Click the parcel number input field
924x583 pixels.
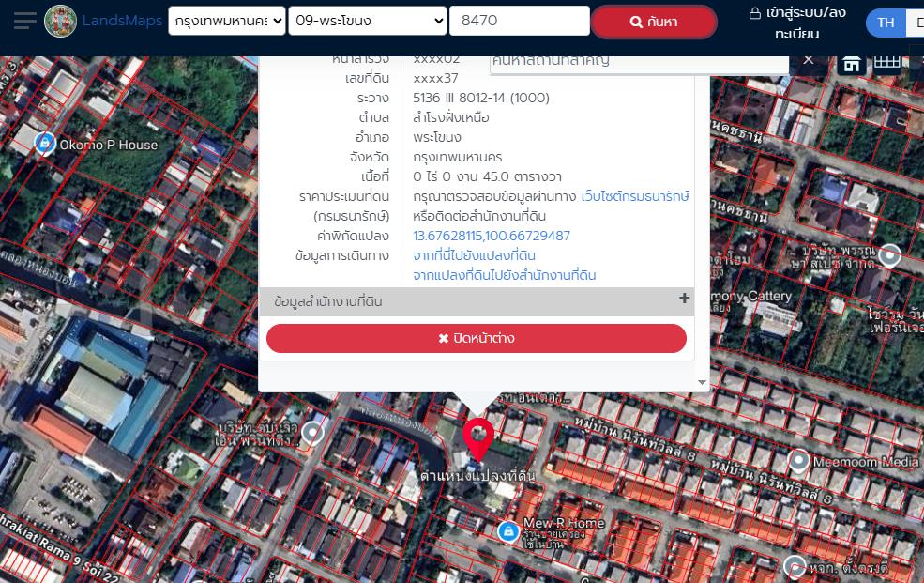tap(519, 21)
